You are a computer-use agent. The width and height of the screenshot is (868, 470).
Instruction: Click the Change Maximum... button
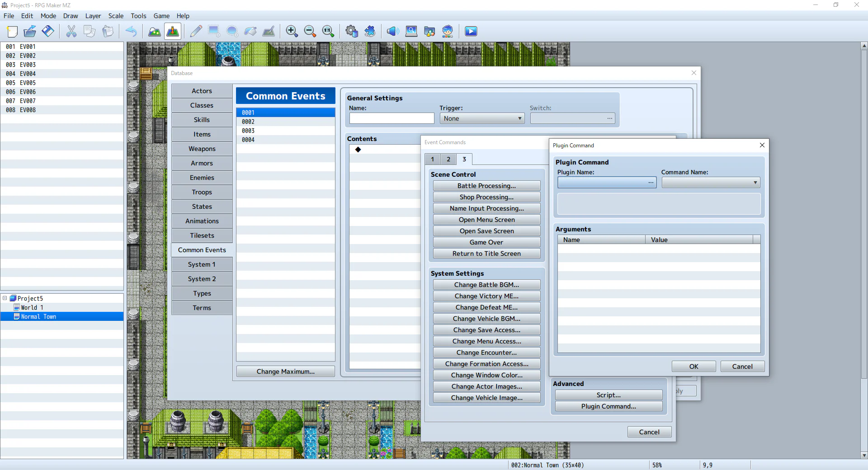pos(285,371)
